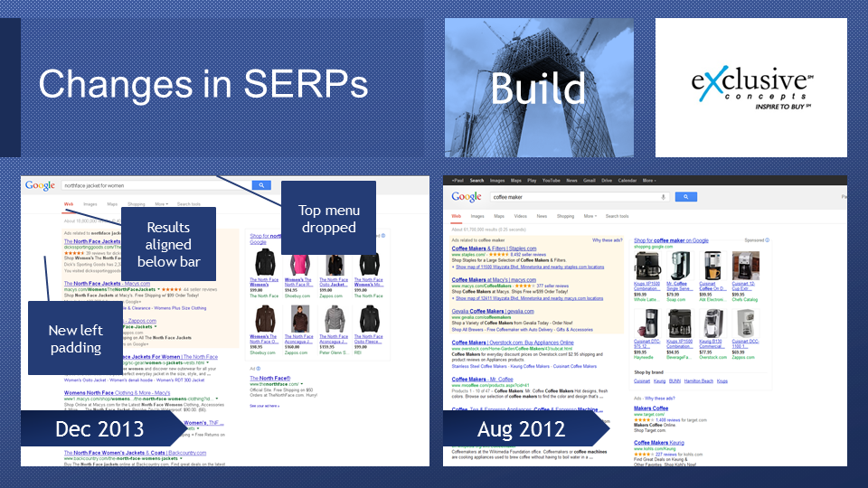868x488 pixels.
Task: Click Google logo in Dec 2013 screenshot
Action: click(x=40, y=186)
